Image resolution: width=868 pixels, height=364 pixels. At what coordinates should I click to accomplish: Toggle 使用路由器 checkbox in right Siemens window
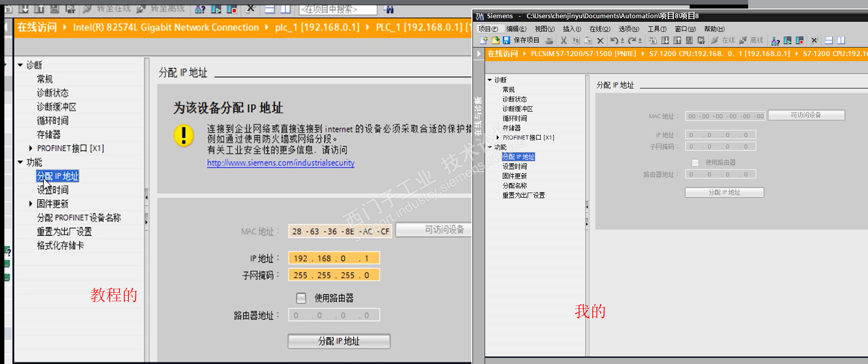(695, 163)
